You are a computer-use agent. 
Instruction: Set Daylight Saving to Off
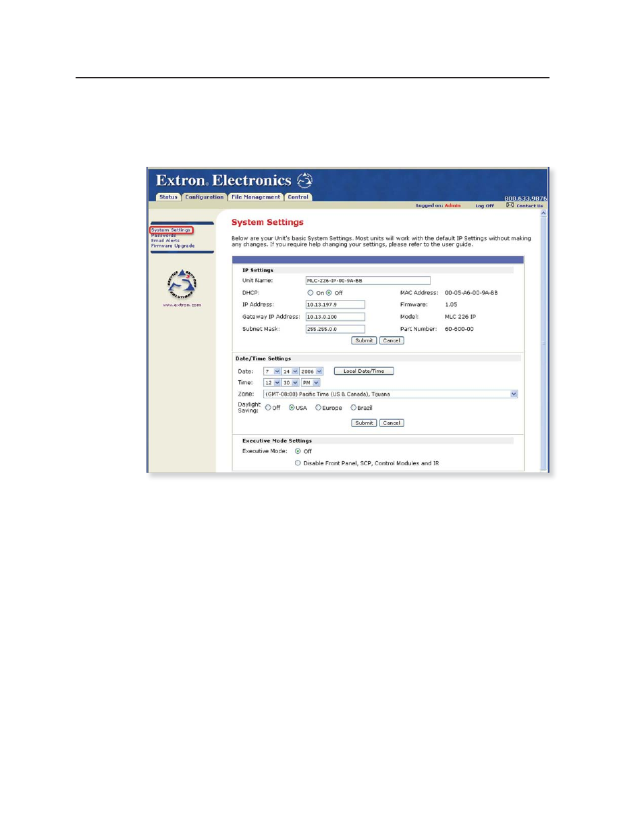268,408
